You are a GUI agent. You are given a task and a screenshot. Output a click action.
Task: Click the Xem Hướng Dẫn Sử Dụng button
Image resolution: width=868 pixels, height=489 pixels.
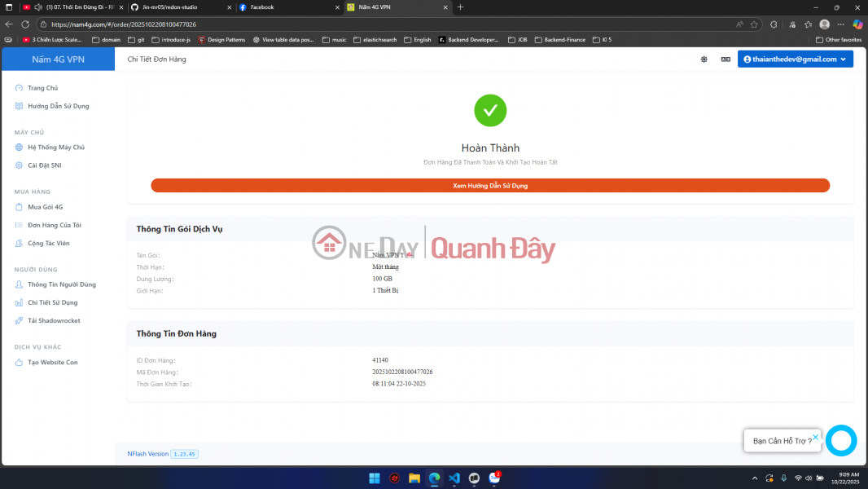point(489,185)
